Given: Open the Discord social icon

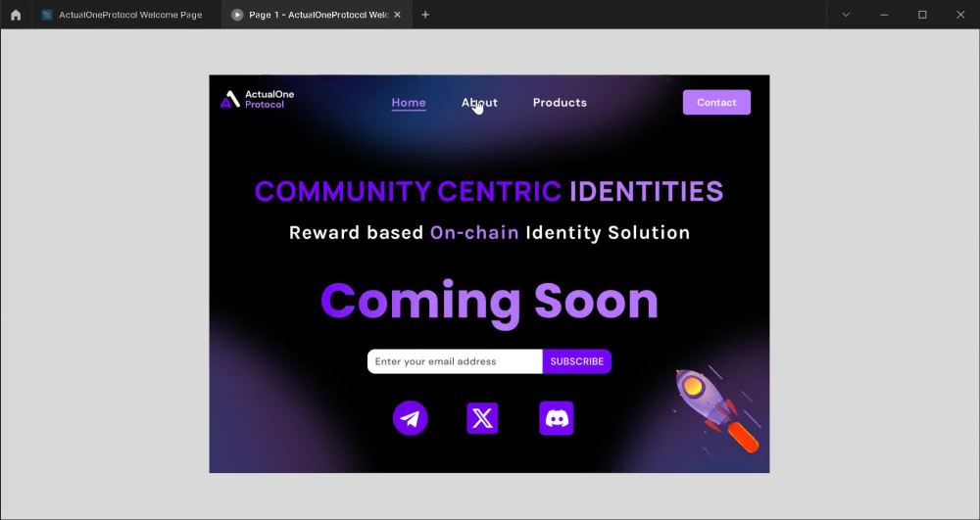Looking at the screenshot, I should 557,418.
